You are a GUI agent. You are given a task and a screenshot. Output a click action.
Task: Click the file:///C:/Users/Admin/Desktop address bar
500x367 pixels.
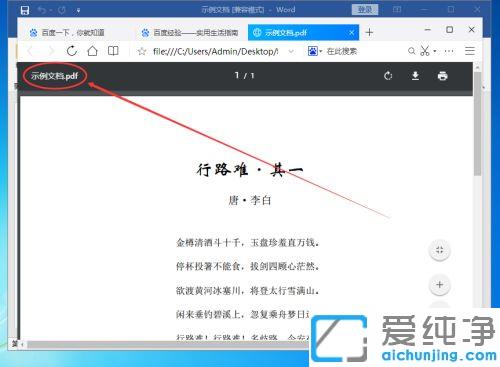215,51
